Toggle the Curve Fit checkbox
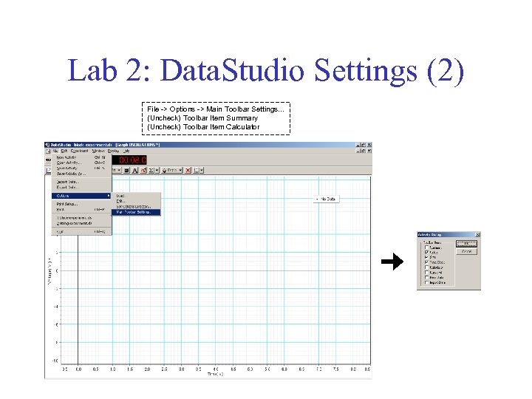 [427, 273]
